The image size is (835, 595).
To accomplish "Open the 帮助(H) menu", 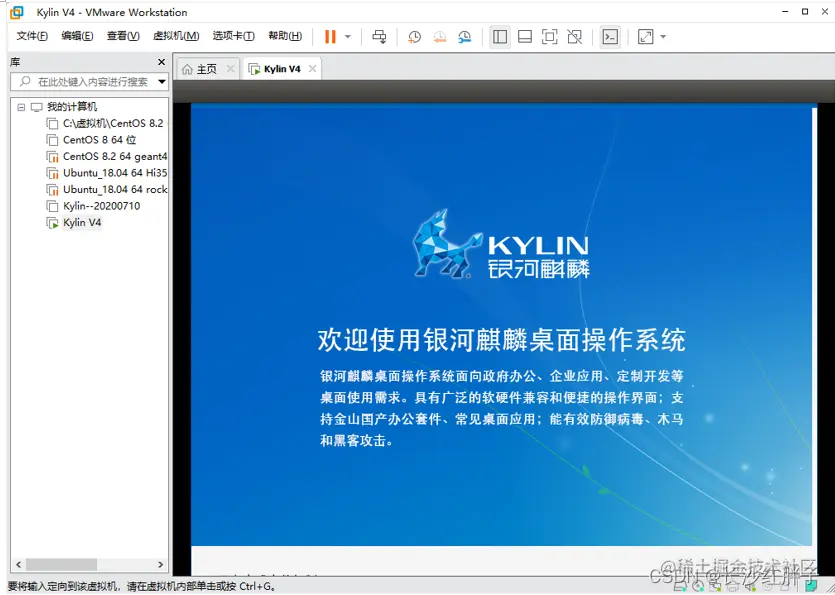I will 285,36.
